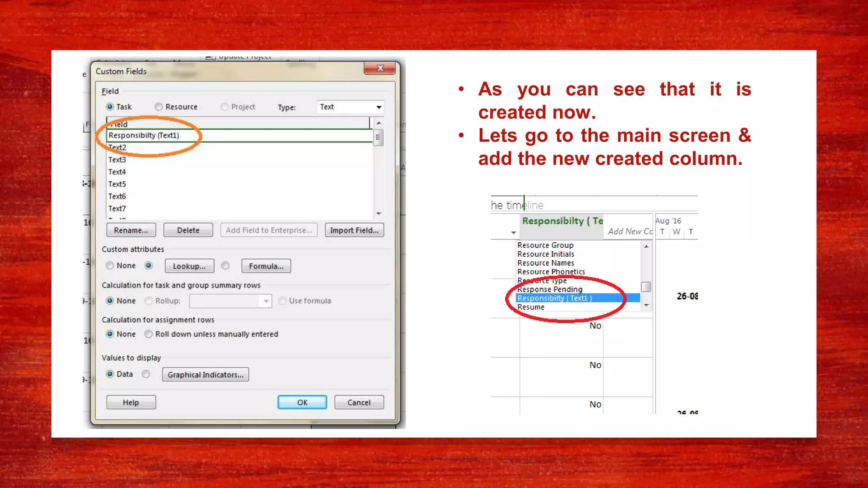
Task: Select the Lookup radio button
Action: pos(149,266)
